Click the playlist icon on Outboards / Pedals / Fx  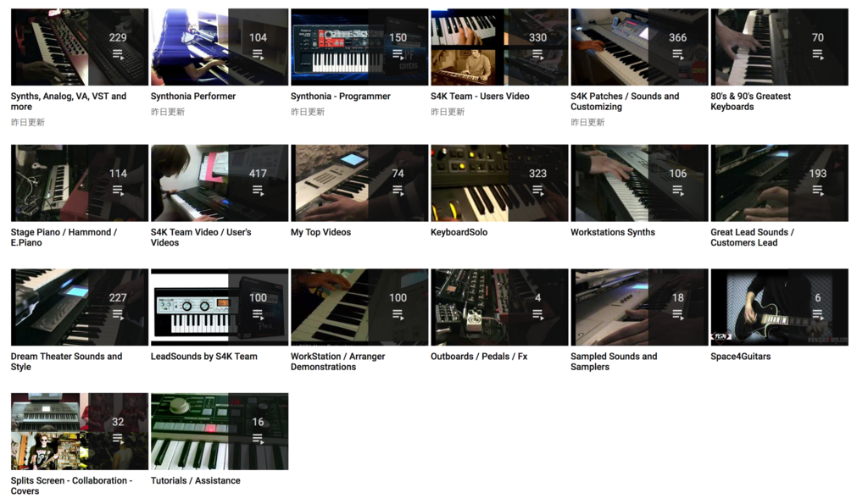point(537,315)
